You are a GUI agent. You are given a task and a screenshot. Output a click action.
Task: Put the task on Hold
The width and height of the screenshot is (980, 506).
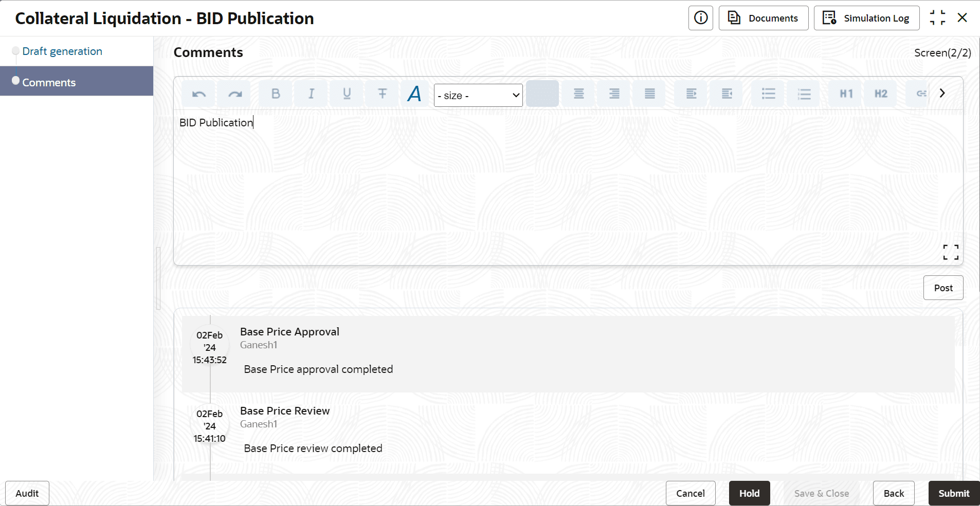click(750, 493)
